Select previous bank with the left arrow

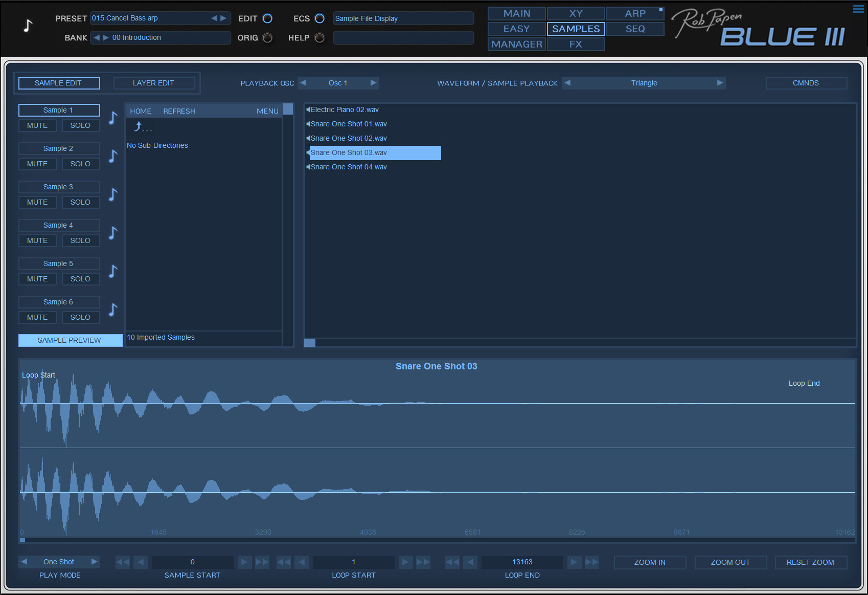coord(97,37)
